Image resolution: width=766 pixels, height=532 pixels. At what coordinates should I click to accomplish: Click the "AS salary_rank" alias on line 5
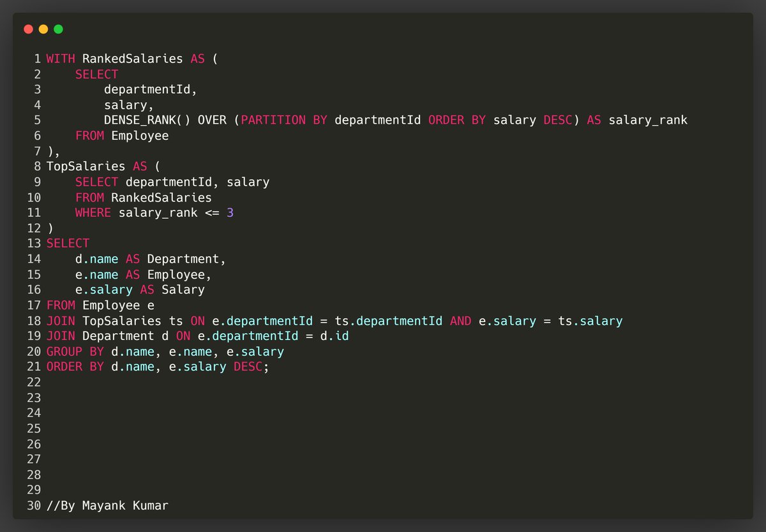[x=637, y=120]
